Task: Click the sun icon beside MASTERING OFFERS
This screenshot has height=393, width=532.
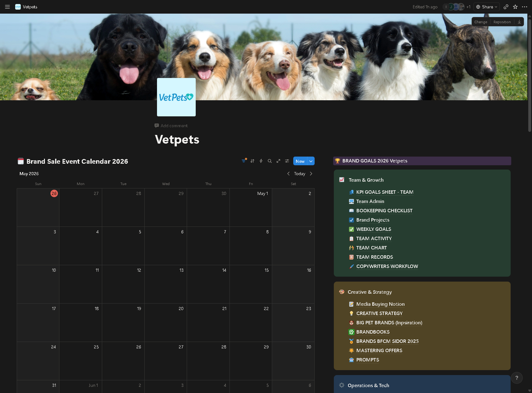Action: 351,351
